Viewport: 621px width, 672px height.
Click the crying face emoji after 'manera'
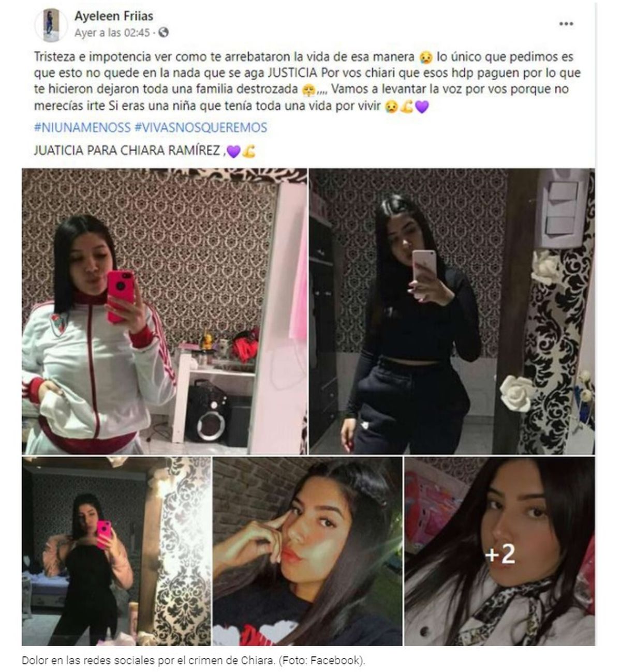point(426,57)
